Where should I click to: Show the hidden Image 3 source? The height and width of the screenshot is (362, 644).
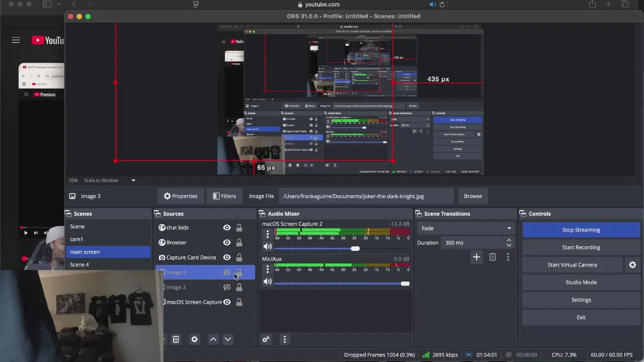pyautogui.click(x=227, y=273)
